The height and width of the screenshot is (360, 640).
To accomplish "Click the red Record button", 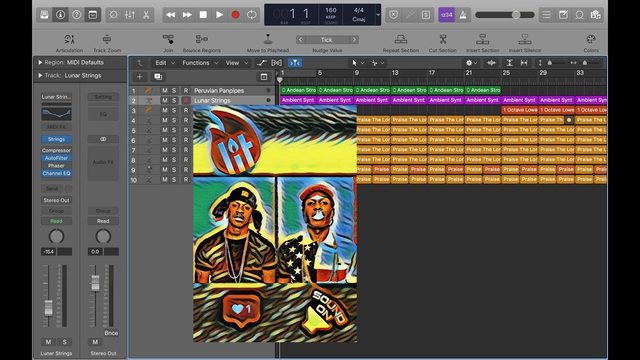I will tap(236, 15).
